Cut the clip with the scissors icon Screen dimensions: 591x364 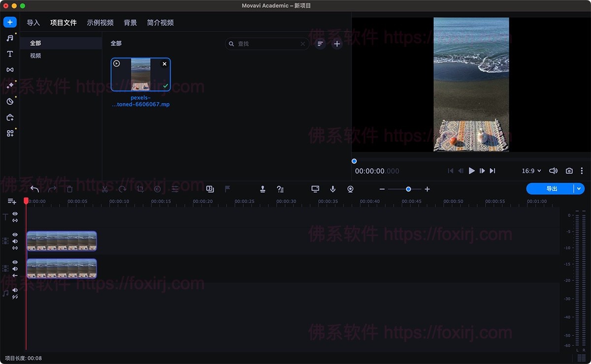pos(106,188)
